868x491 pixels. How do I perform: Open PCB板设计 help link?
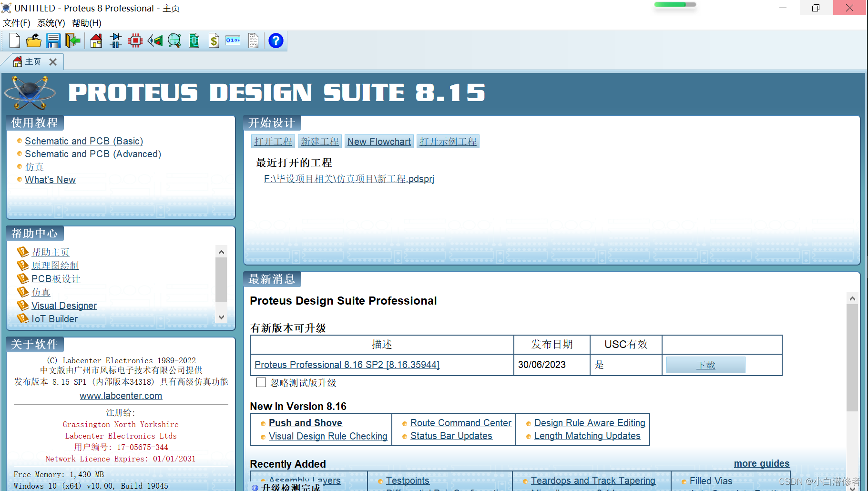[x=56, y=279]
